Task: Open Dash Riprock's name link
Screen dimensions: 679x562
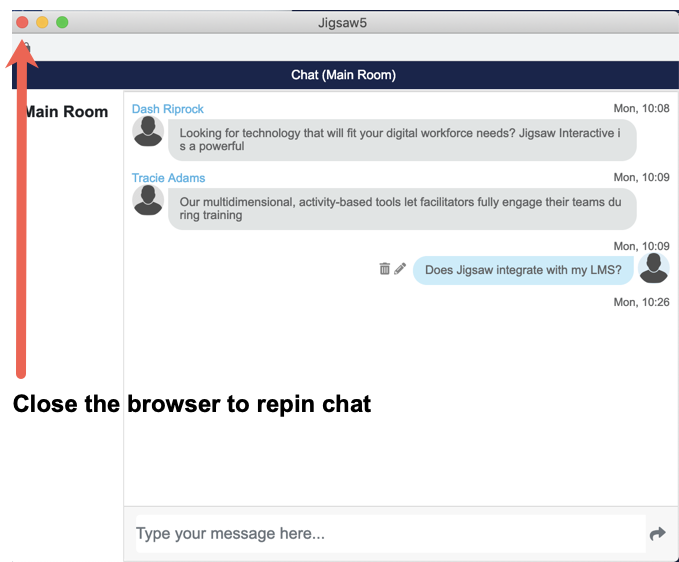Action: (167, 109)
